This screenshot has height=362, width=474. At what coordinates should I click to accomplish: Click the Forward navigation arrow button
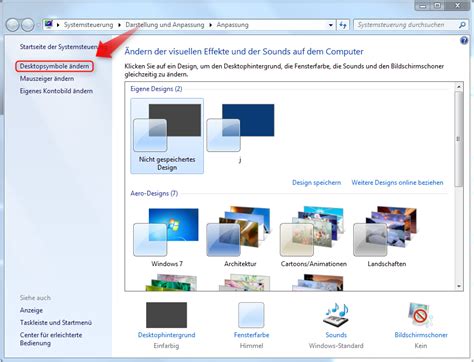pyautogui.click(x=28, y=25)
